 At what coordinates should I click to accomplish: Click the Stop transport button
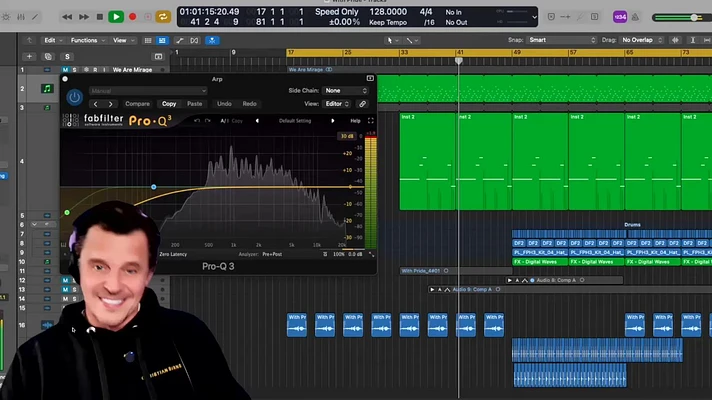pos(100,17)
